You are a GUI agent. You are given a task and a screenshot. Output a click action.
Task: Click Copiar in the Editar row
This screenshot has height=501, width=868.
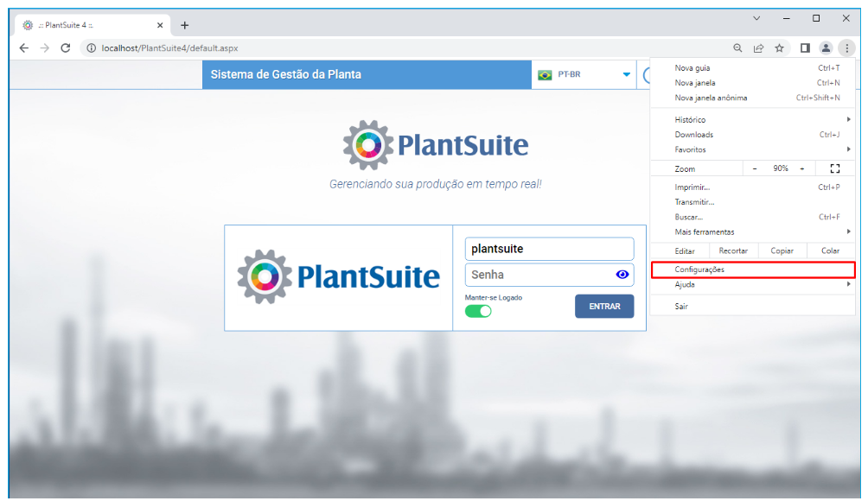point(782,251)
